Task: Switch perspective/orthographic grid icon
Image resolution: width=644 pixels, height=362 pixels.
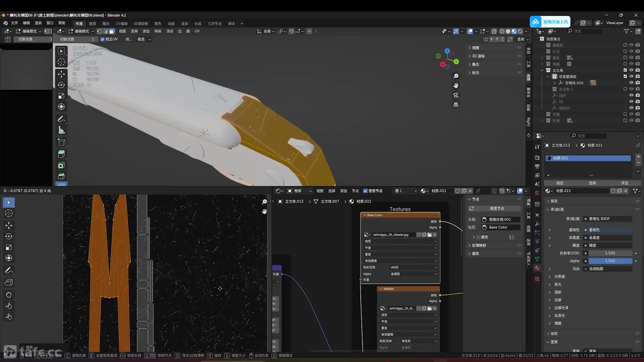Action: tap(456, 105)
